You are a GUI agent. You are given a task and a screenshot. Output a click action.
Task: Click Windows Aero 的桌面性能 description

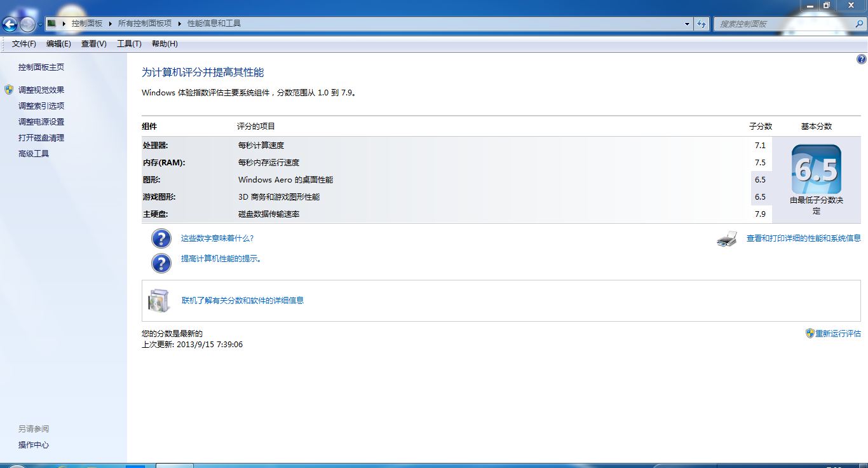point(285,180)
